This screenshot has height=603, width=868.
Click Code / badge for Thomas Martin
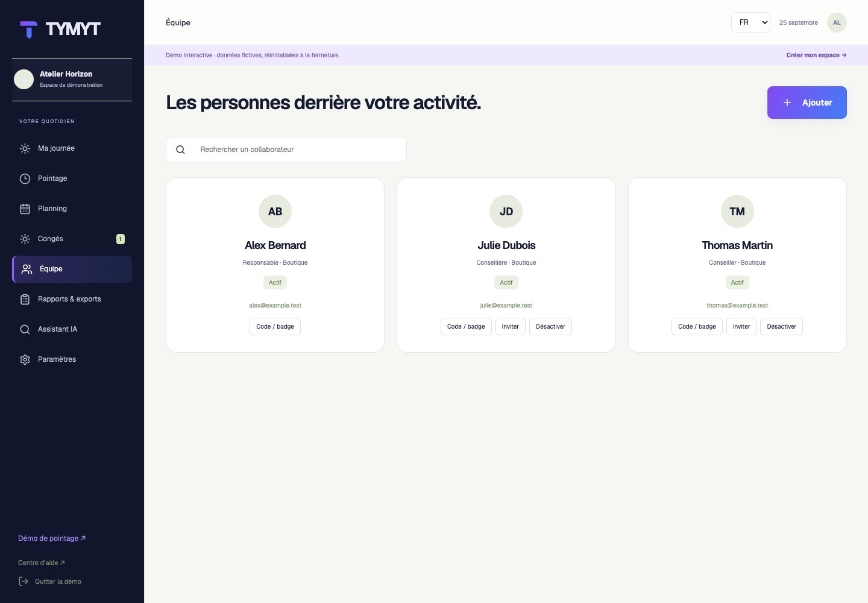click(x=697, y=326)
